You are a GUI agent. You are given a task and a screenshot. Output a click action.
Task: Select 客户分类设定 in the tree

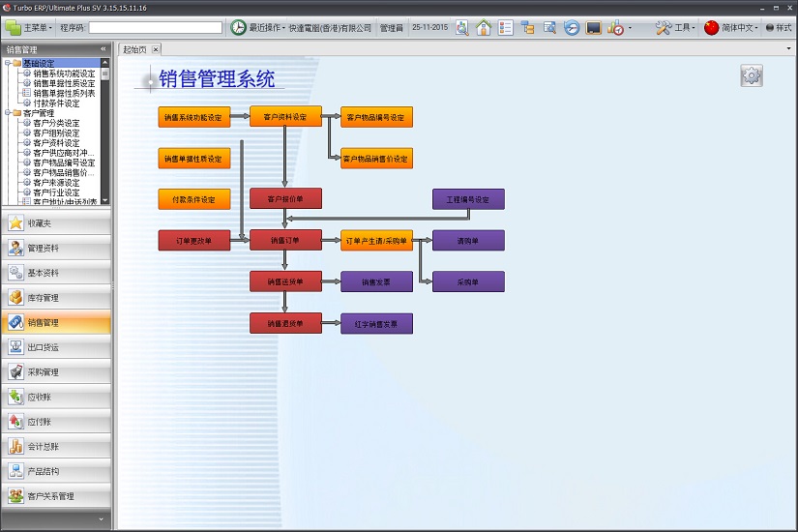coord(56,123)
